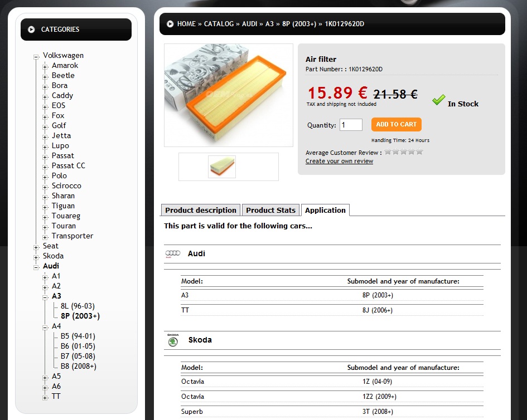Screen dimensions: 527x420
Task: Select the small air filter thumbnail
Action: pyautogui.click(x=222, y=167)
